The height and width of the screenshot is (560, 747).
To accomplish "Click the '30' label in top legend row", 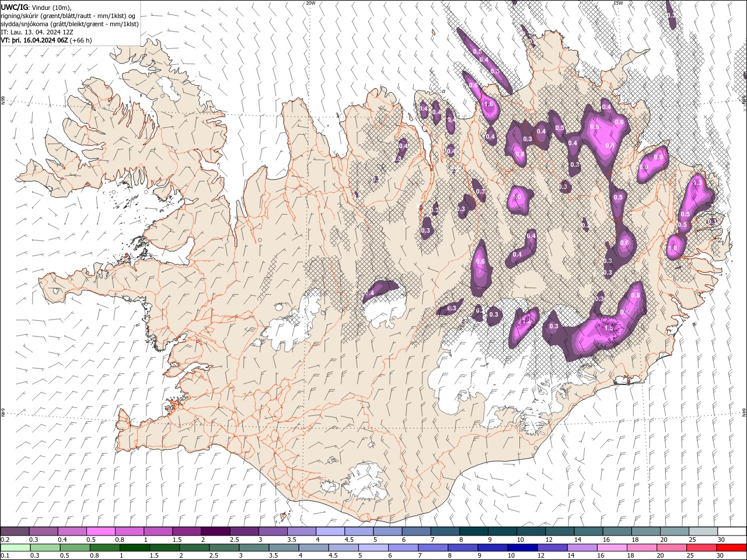I will click(721, 540).
